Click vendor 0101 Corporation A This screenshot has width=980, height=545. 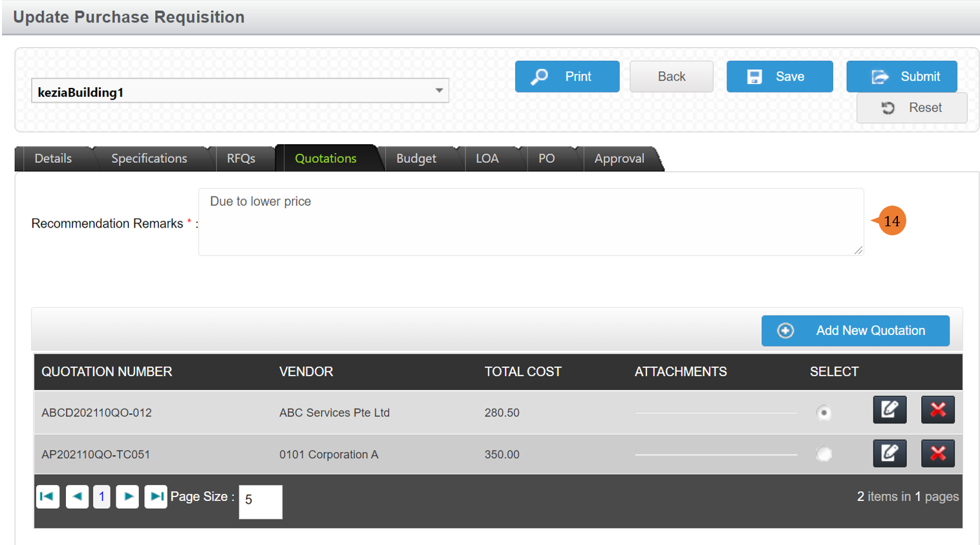[x=328, y=454]
